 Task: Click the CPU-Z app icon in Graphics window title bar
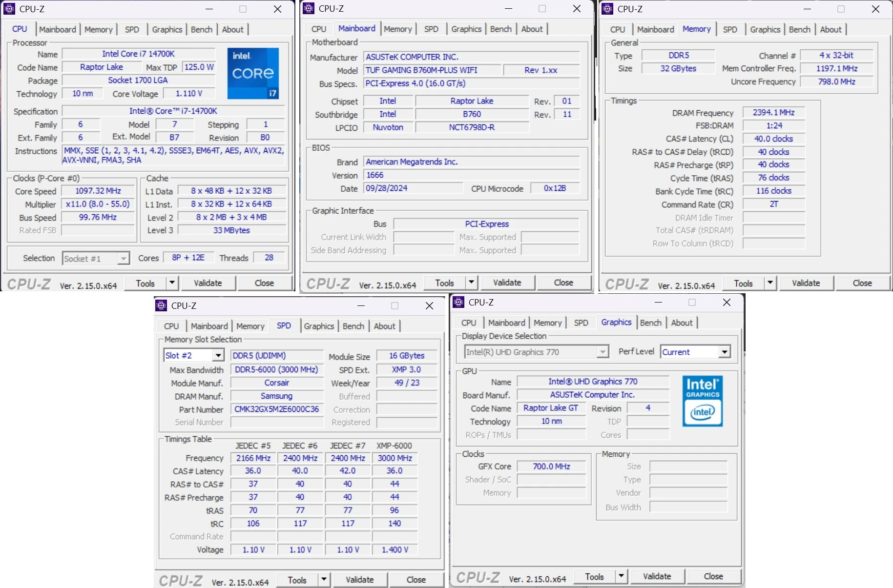(x=458, y=302)
